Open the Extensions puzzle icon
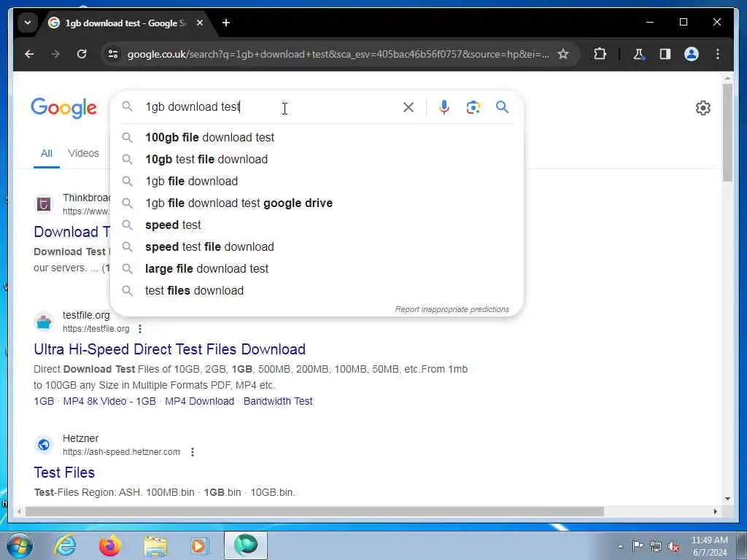 point(600,54)
